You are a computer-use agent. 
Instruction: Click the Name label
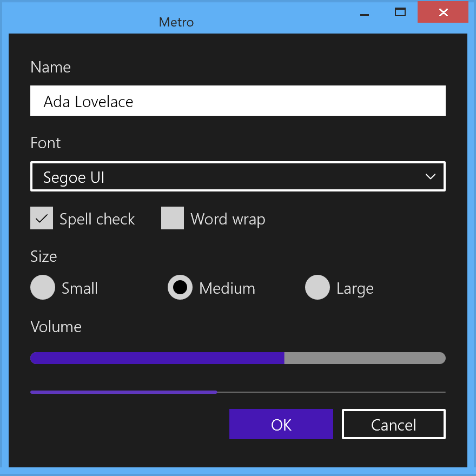[x=50, y=67]
